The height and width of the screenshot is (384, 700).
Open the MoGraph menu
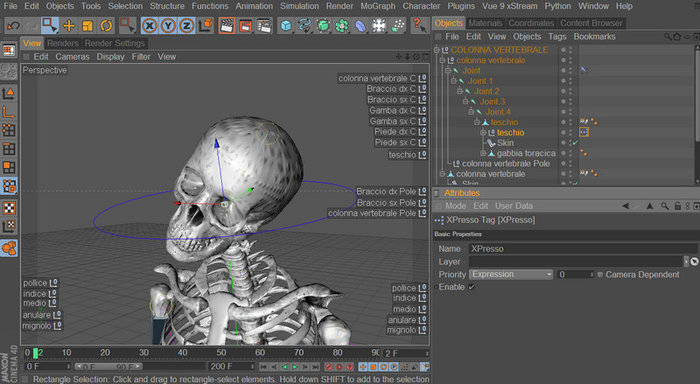378,6
